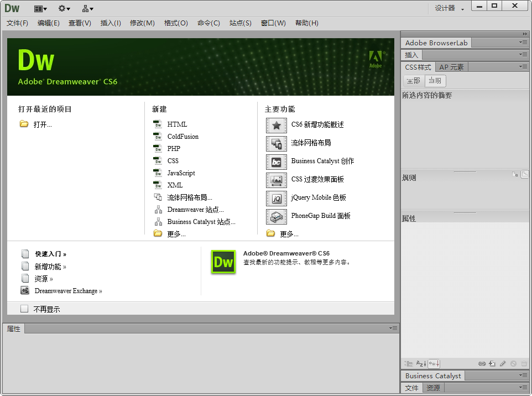Open the 站点(S) menu
532x396 pixels.
(x=240, y=23)
